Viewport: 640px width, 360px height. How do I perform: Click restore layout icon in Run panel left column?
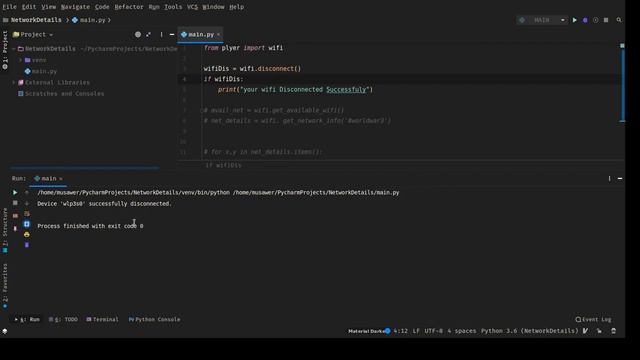click(15, 216)
